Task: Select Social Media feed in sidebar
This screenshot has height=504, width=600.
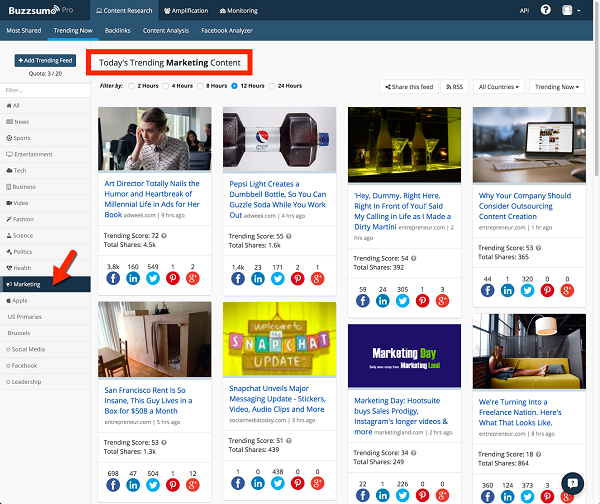Action: coord(45,349)
